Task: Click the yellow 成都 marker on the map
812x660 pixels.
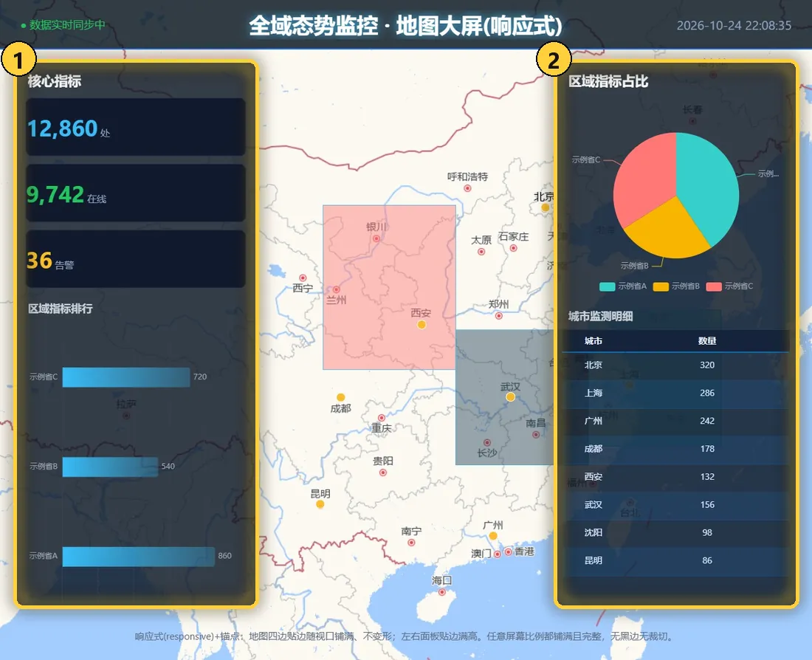Action: click(341, 397)
